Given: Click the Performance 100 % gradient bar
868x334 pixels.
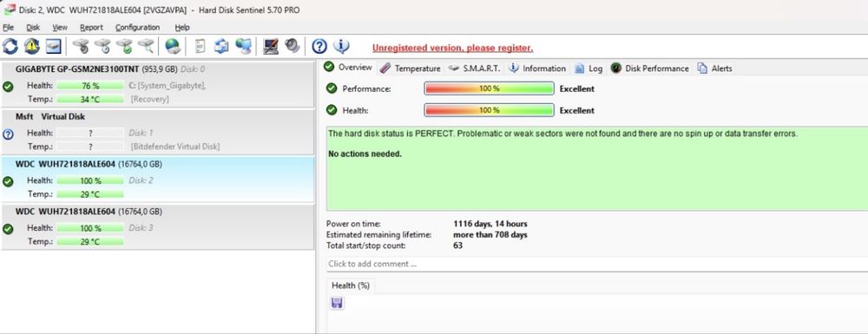Looking at the screenshot, I should [x=489, y=88].
